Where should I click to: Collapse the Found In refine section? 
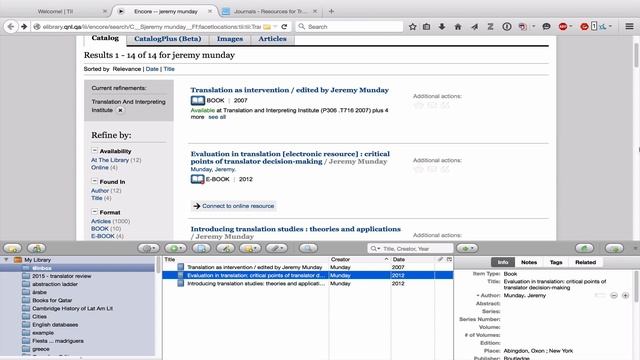(94, 181)
